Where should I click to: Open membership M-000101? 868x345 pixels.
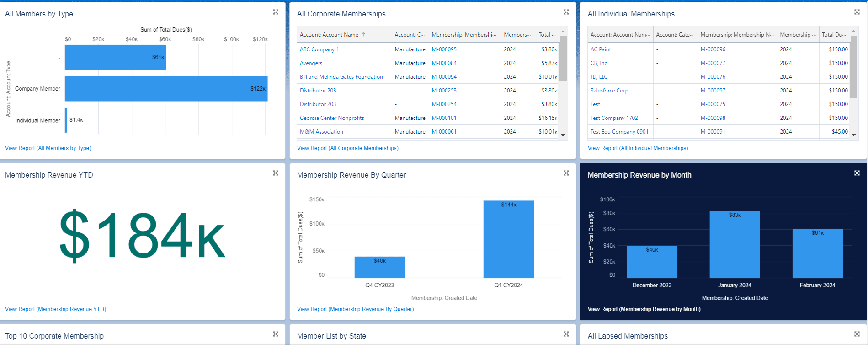coord(444,118)
